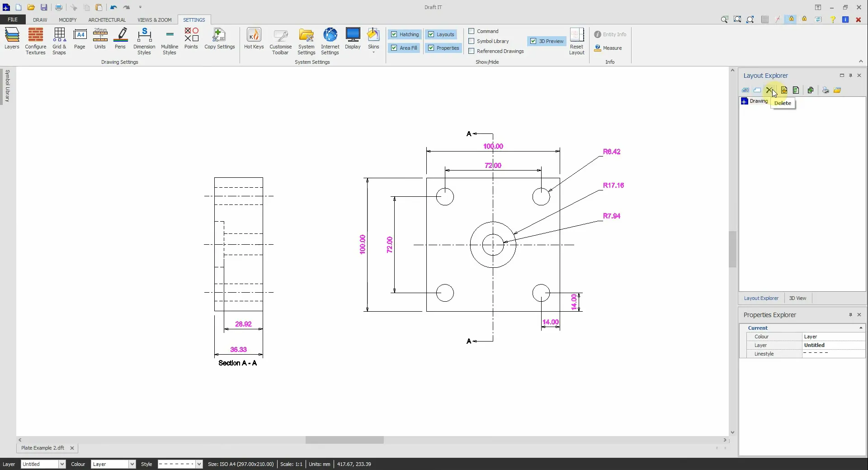The height and width of the screenshot is (470, 868).
Task: Select the Layers tool
Action: tap(11, 40)
